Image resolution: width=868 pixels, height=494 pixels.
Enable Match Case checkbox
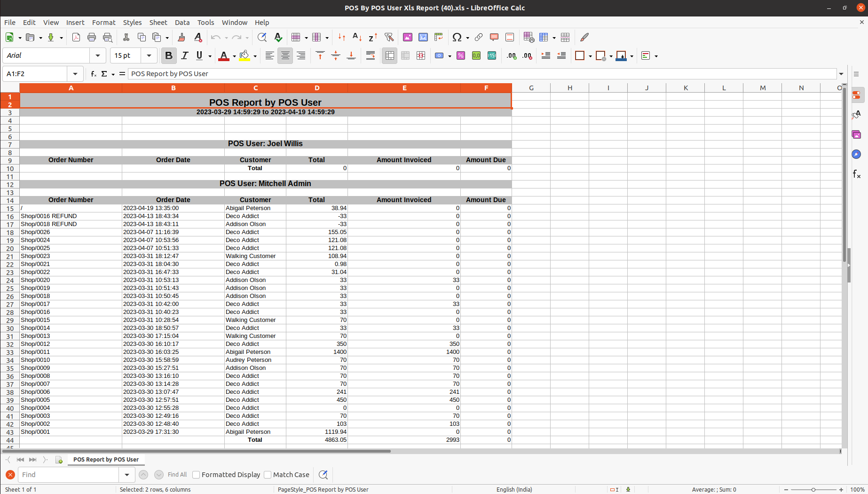click(x=268, y=475)
